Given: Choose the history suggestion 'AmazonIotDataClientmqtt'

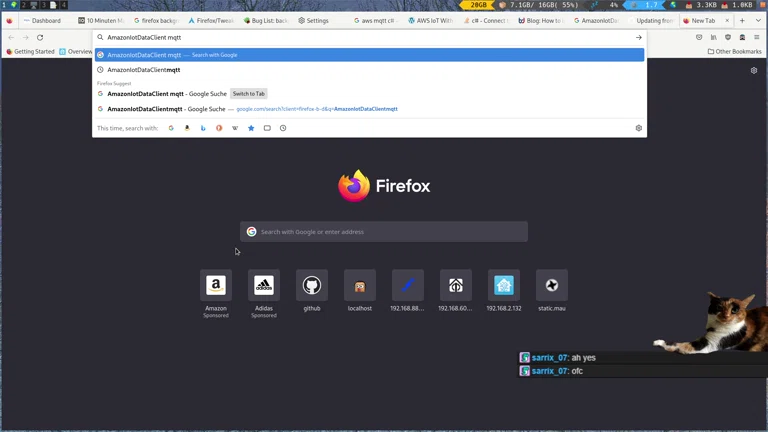Looking at the screenshot, I should pyautogui.click(x=144, y=70).
